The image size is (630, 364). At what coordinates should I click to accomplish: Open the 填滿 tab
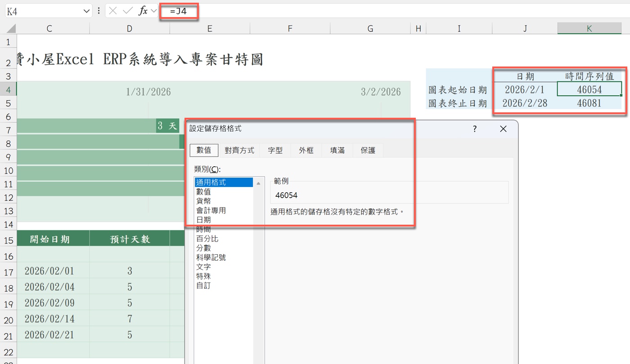pos(337,151)
